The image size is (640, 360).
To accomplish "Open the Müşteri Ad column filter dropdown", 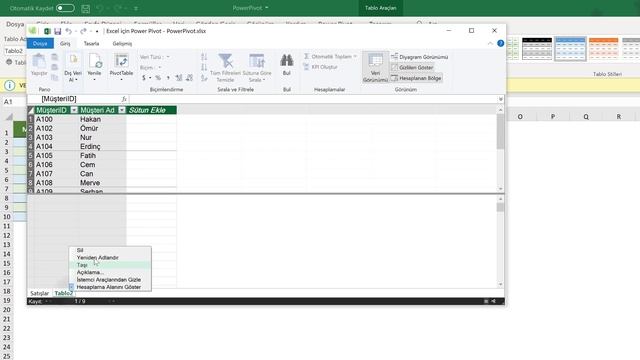I will click(x=122, y=110).
